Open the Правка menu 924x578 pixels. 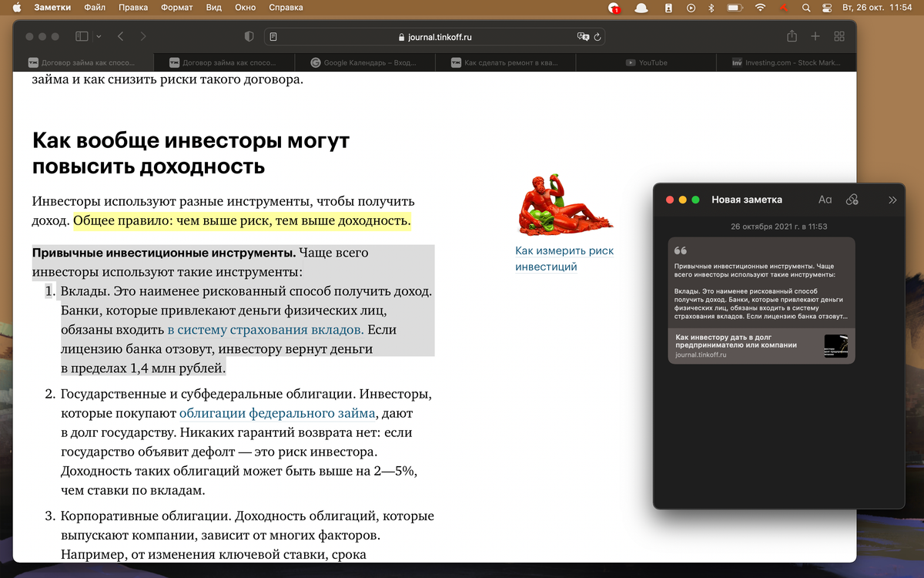tap(133, 8)
